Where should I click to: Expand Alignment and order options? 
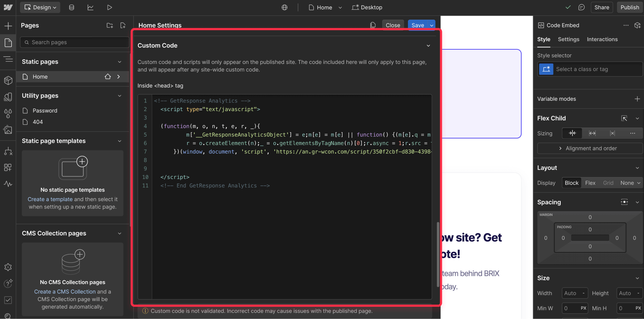click(x=590, y=148)
